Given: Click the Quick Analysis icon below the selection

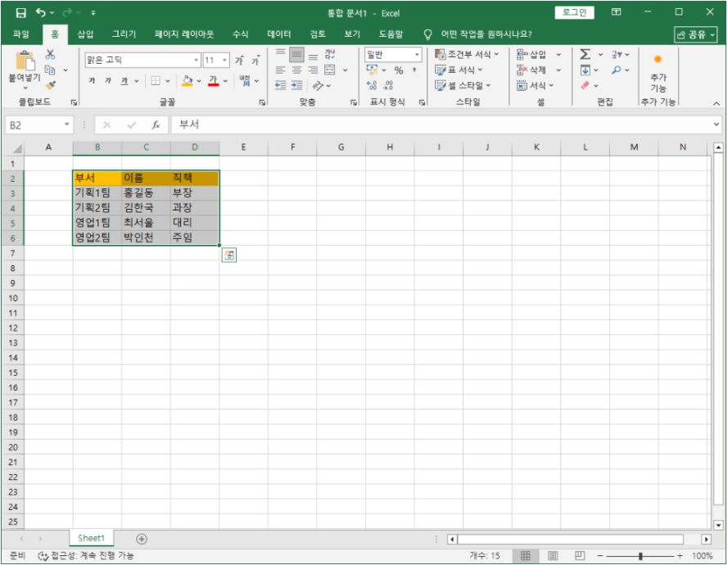Looking at the screenshot, I should pyautogui.click(x=229, y=255).
